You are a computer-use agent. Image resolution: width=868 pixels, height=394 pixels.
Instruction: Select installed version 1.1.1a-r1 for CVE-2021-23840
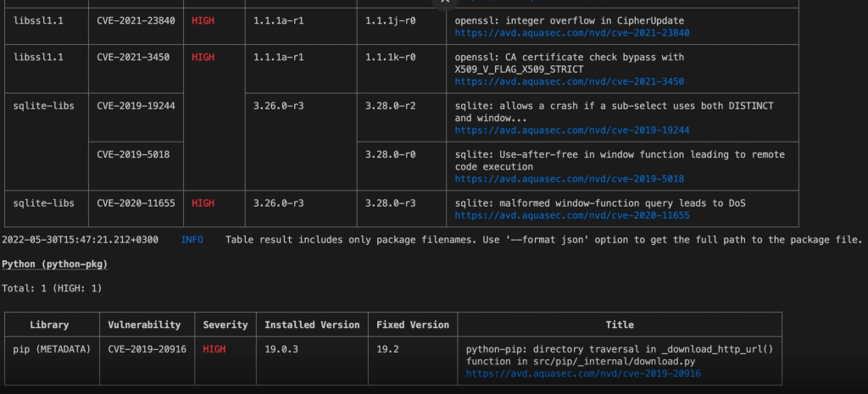[x=278, y=21]
